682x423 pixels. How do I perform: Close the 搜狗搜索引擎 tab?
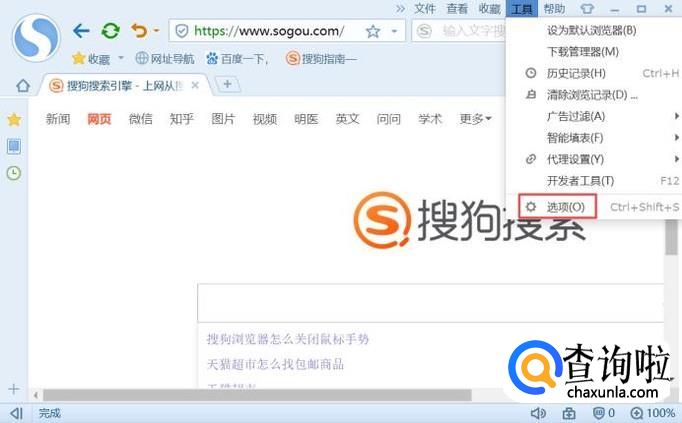[x=195, y=86]
